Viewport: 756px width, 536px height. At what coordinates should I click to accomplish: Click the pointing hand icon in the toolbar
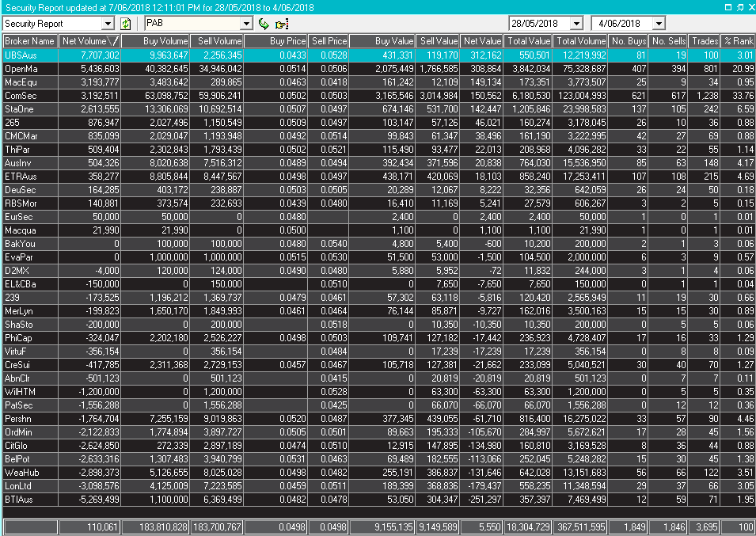282,24
